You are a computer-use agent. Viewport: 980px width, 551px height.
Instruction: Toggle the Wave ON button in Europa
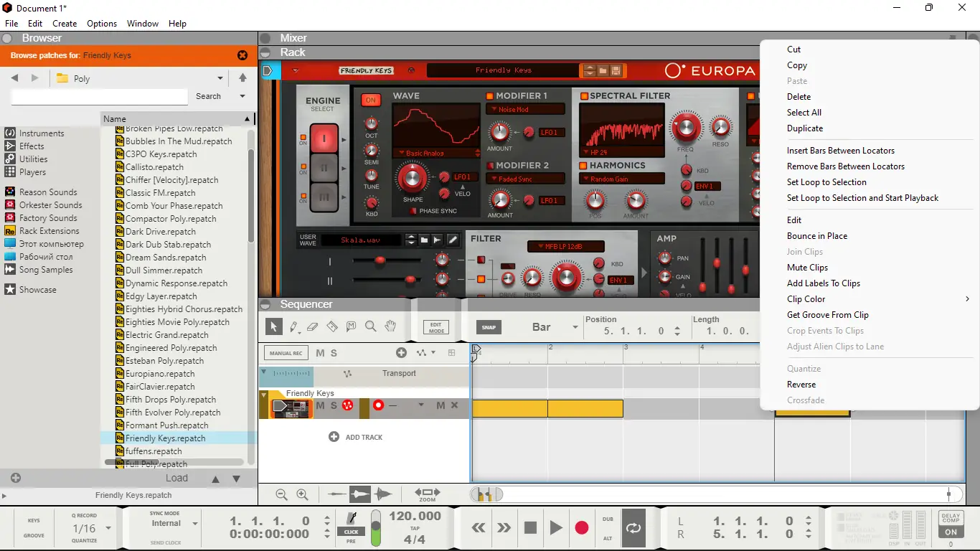pyautogui.click(x=370, y=100)
